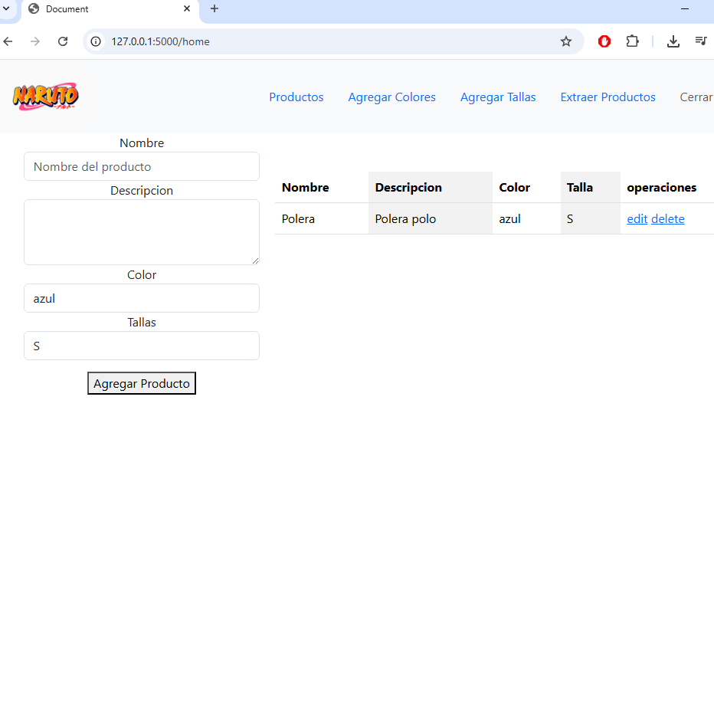Screen dimensions: 714x728
Task: Click the Naruto logo in navbar
Action: [x=45, y=97]
